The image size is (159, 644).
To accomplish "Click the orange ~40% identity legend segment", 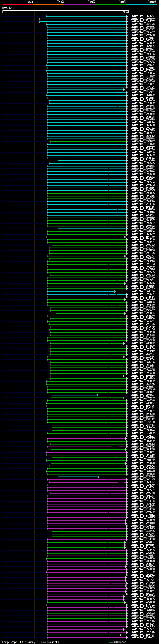I will [49, 4].
